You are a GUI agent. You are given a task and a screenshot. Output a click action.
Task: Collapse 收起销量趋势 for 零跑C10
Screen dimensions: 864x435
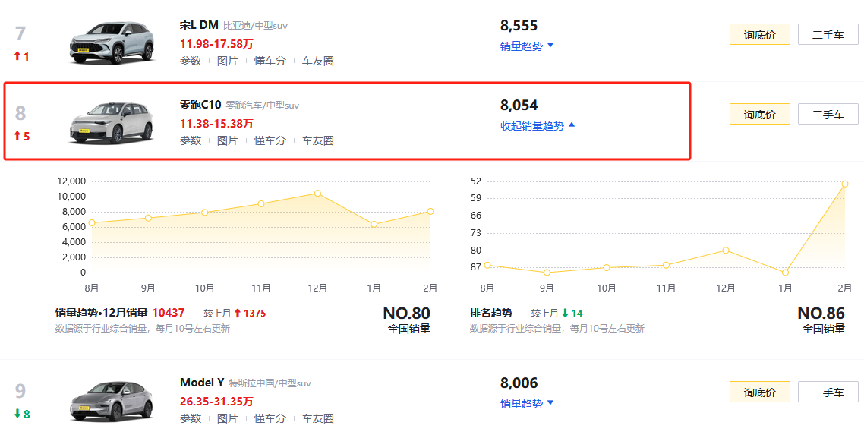537,126
